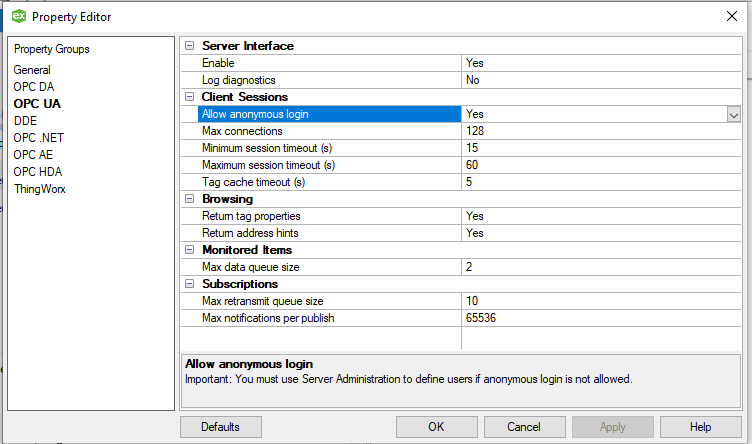The width and height of the screenshot is (752, 444).
Task: Select the General property group
Action: pos(32,70)
